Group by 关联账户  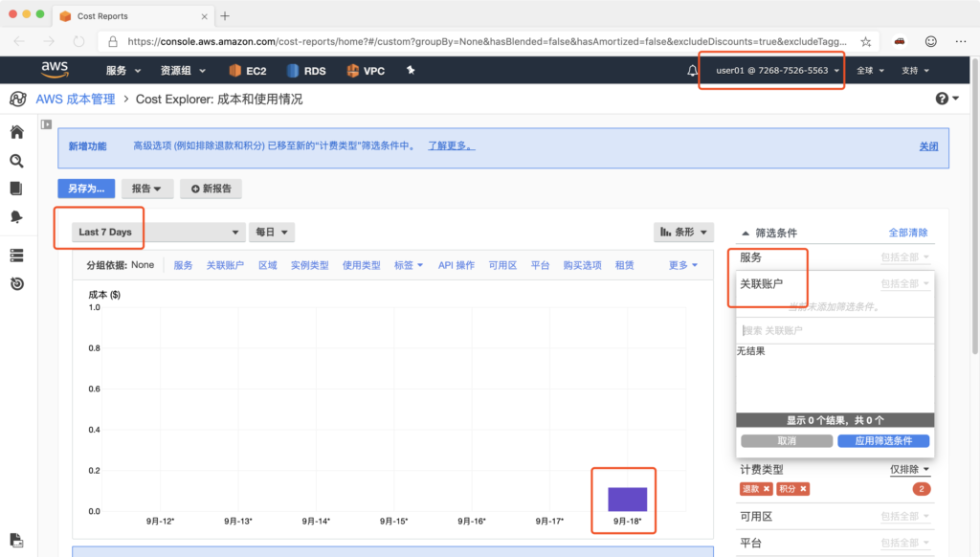coord(225,265)
